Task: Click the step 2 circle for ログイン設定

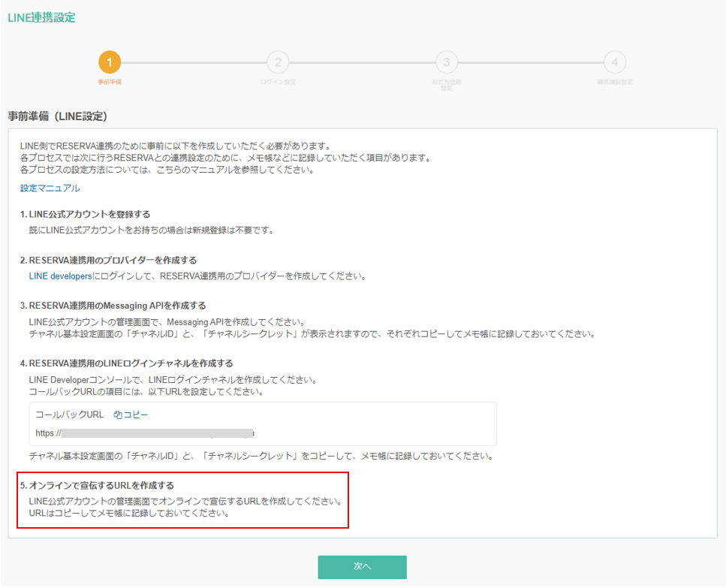Action: tap(278, 62)
